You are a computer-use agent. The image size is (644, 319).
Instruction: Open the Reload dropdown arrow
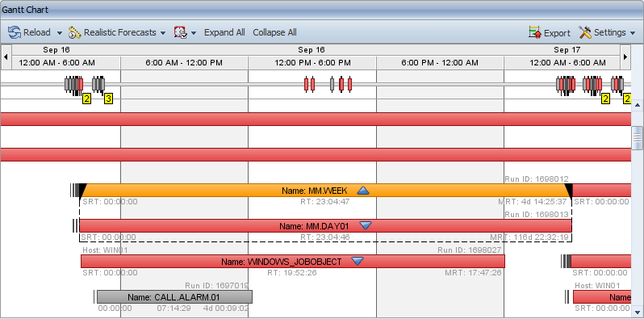tap(60, 33)
